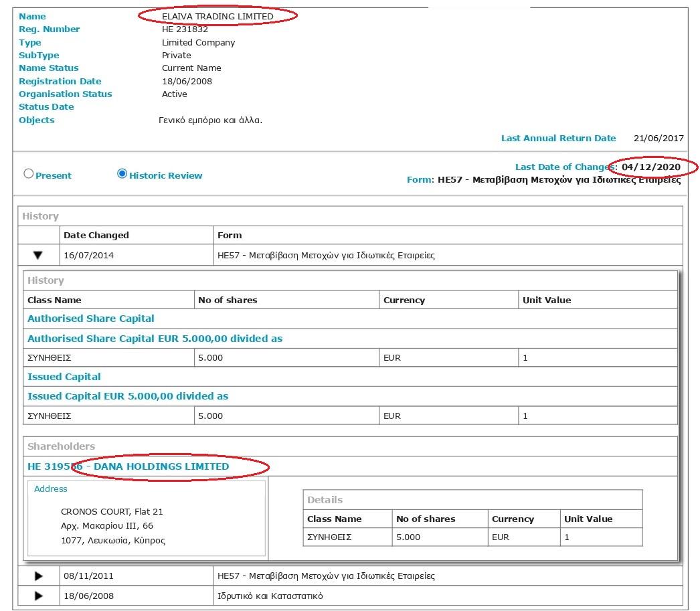Click the Date Changed column header
Screen dimensions: 700x611
pos(96,235)
